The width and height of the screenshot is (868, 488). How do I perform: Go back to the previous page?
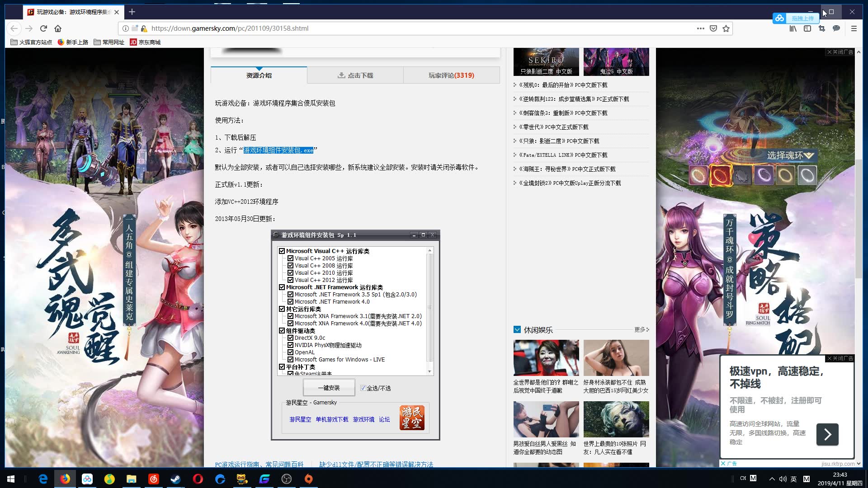pyautogui.click(x=14, y=28)
